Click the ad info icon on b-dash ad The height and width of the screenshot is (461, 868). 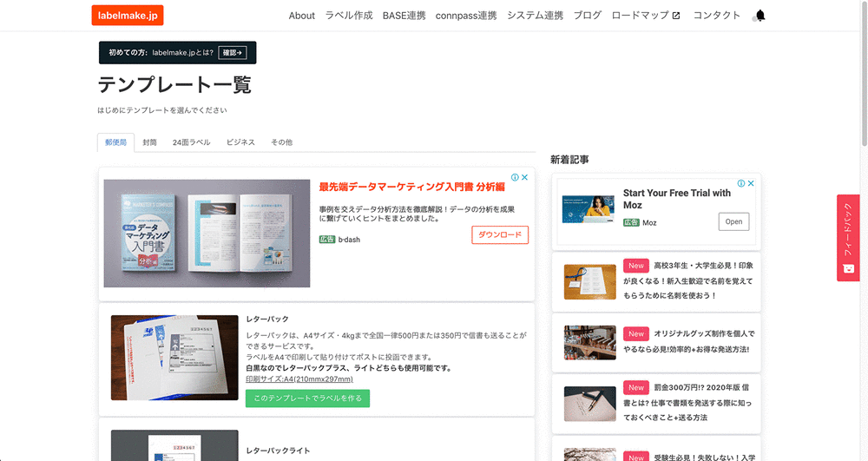pos(515,177)
